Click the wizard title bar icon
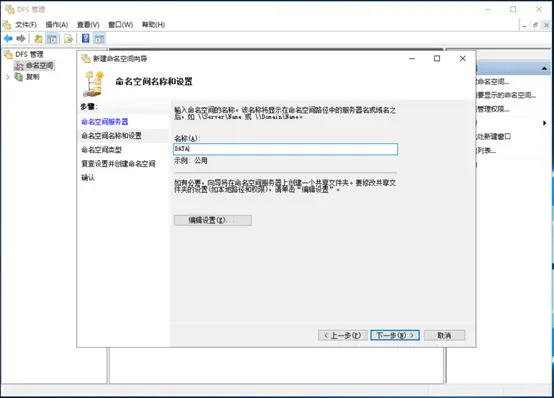 click(x=86, y=58)
